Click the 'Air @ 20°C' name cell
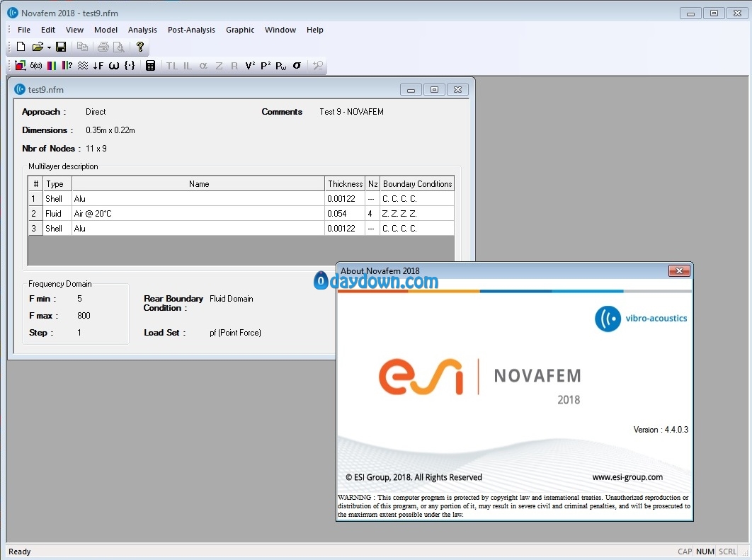The height and width of the screenshot is (560, 752). 198,214
